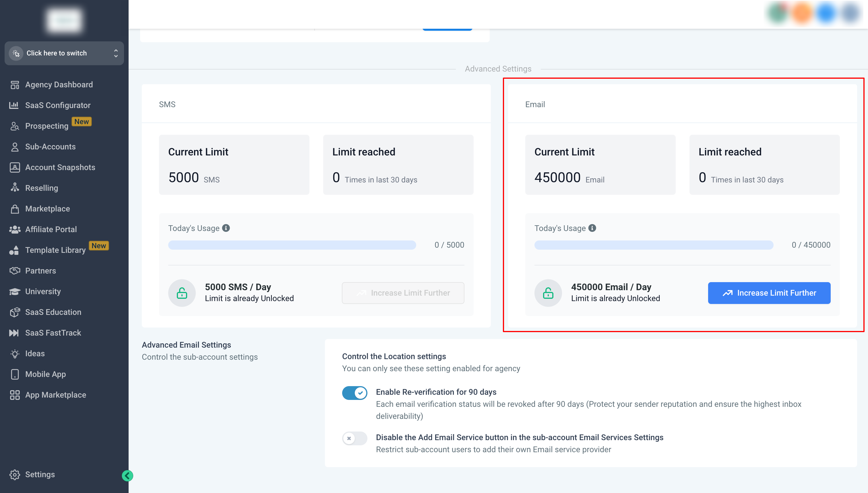The width and height of the screenshot is (868, 493).
Task: Click the orange avatar in top bar
Action: click(x=801, y=14)
